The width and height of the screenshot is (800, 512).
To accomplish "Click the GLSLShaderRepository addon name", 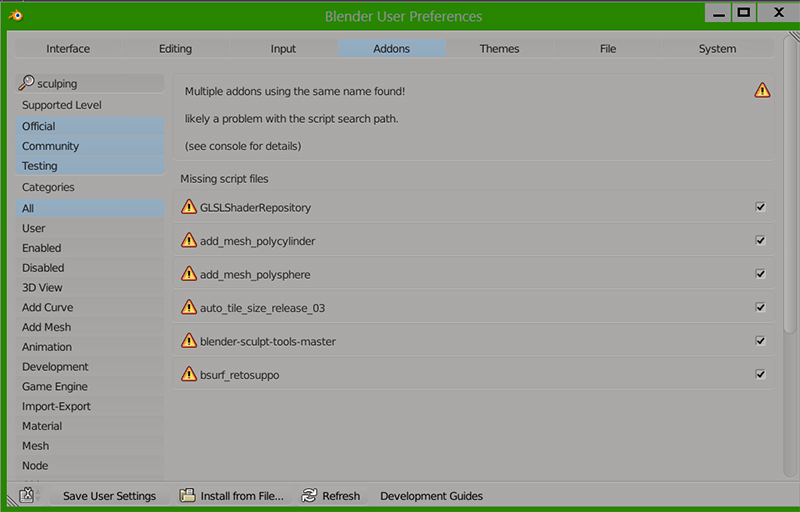I will (x=255, y=208).
